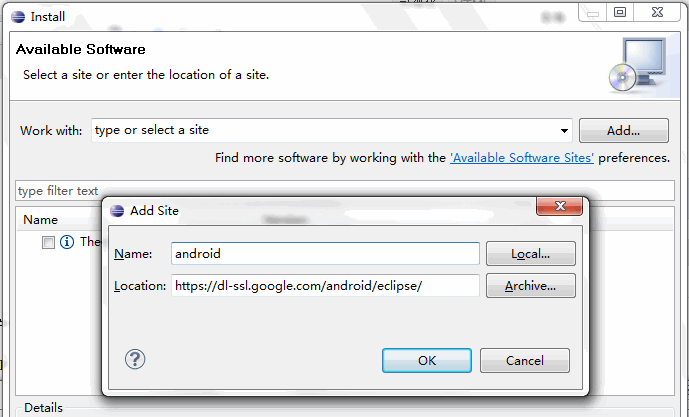The width and height of the screenshot is (689, 417).
Task: Click the Add Site dialog title icon
Action: 118,211
